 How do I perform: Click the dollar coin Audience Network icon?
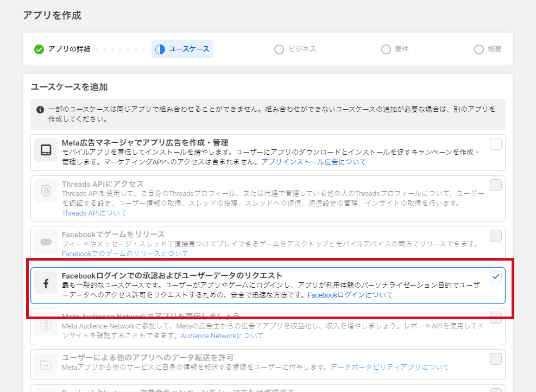46,324
